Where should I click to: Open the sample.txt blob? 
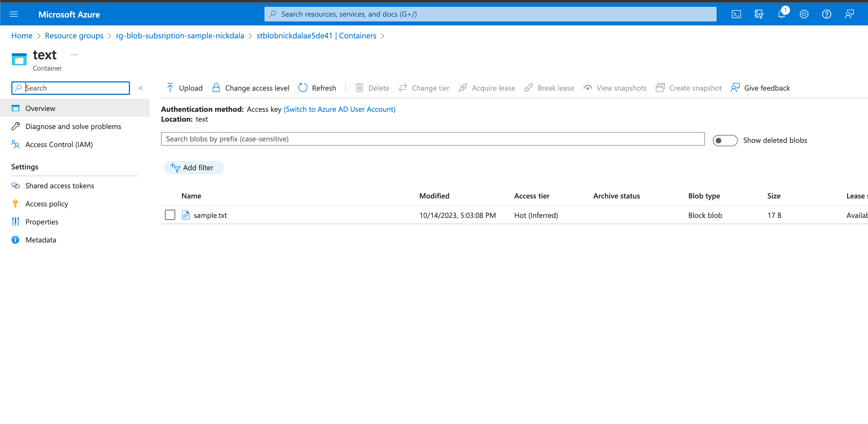210,215
